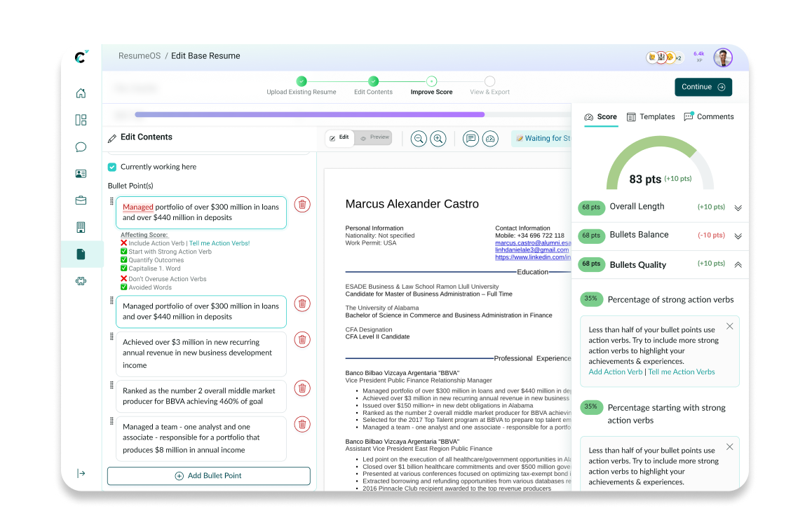Grab the drag handle of the Ranked as number 2 bullet
This screenshot has width=812, height=532.
click(111, 386)
